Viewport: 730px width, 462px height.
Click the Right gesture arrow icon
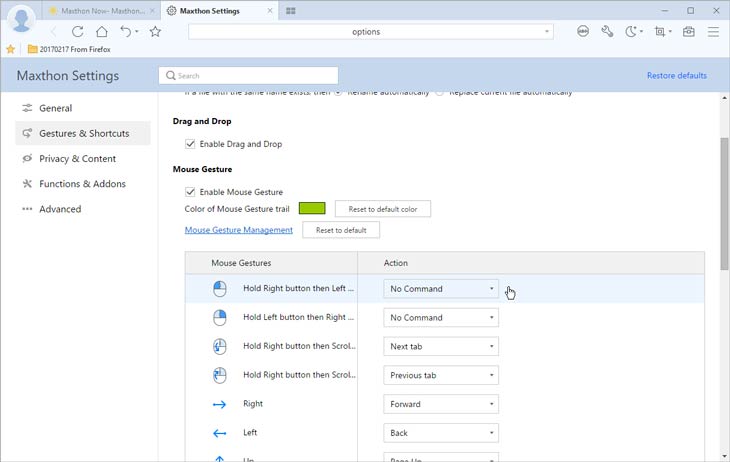[x=219, y=404]
